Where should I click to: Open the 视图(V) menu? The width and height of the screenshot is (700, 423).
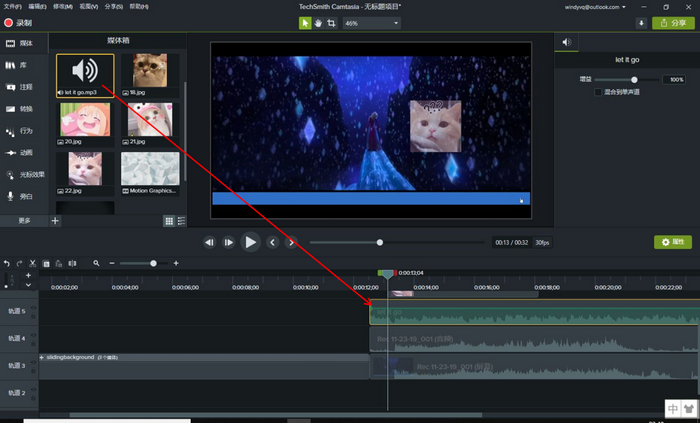88,7
